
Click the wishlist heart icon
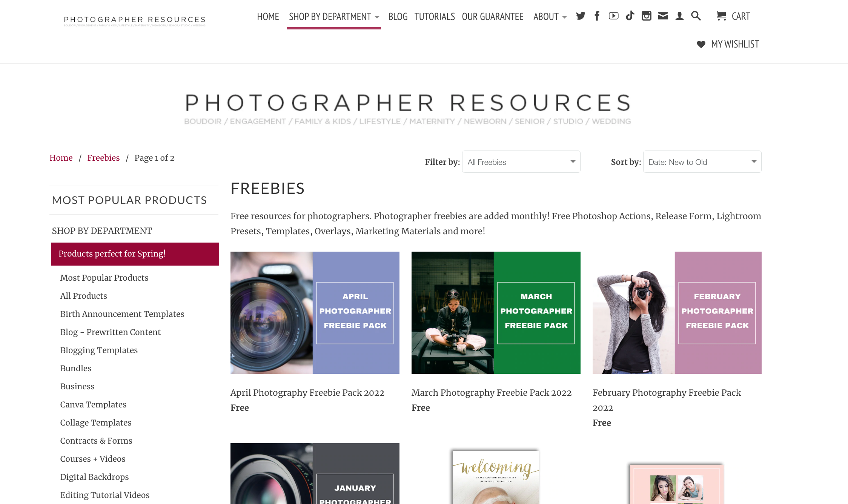[701, 45]
